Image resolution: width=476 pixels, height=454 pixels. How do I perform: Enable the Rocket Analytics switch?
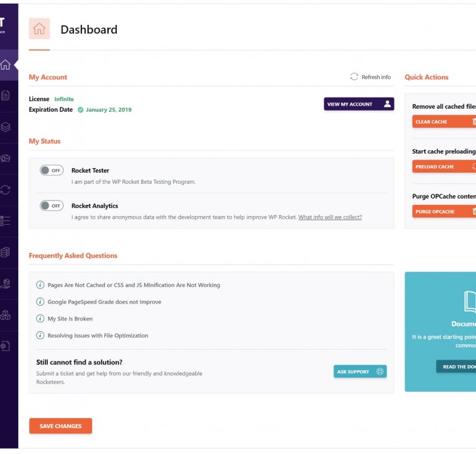click(x=52, y=206)
